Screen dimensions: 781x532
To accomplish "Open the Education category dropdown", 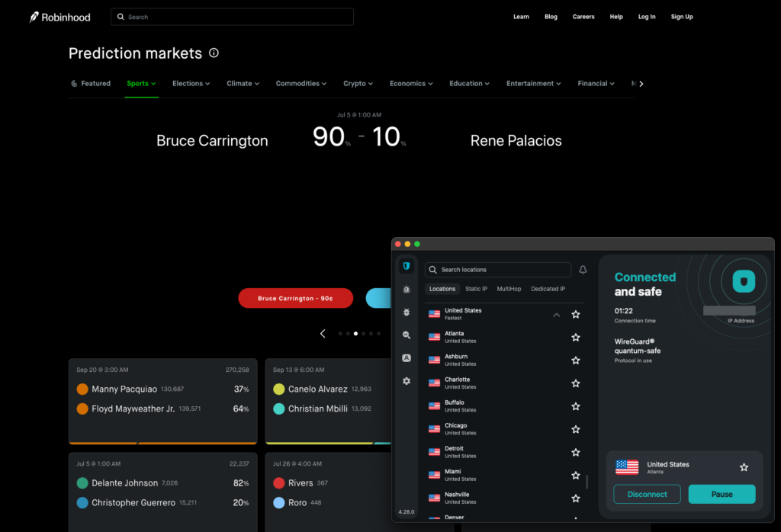I will coord(469,84).
